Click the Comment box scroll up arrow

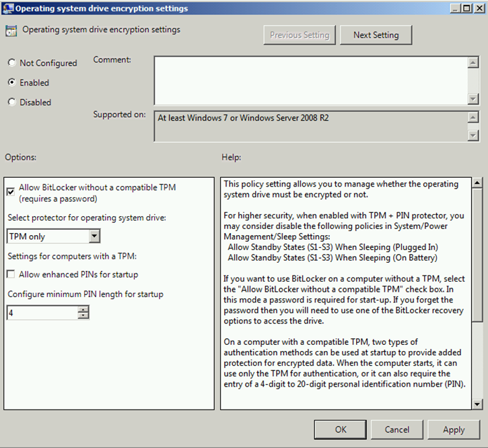tap(473, 62)
